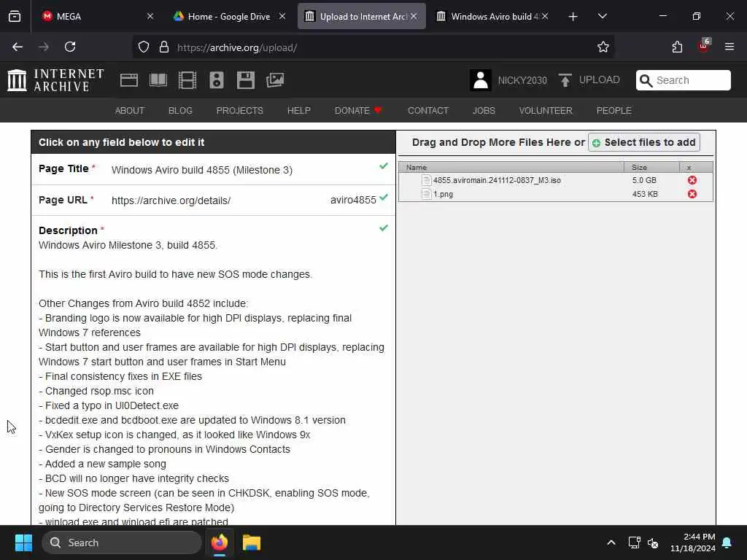Sort files by Name column header
This screenshot has width=747, height=560.
coord(511,167)
